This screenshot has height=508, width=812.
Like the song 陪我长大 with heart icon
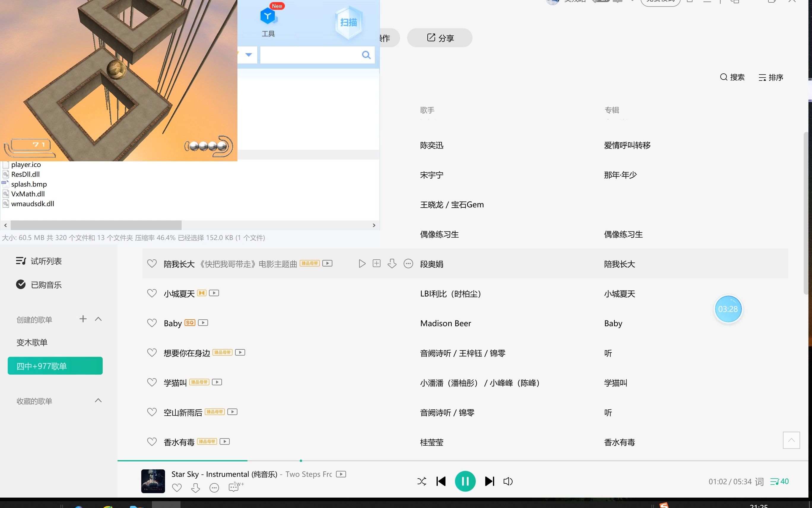(x=152, y=264)
